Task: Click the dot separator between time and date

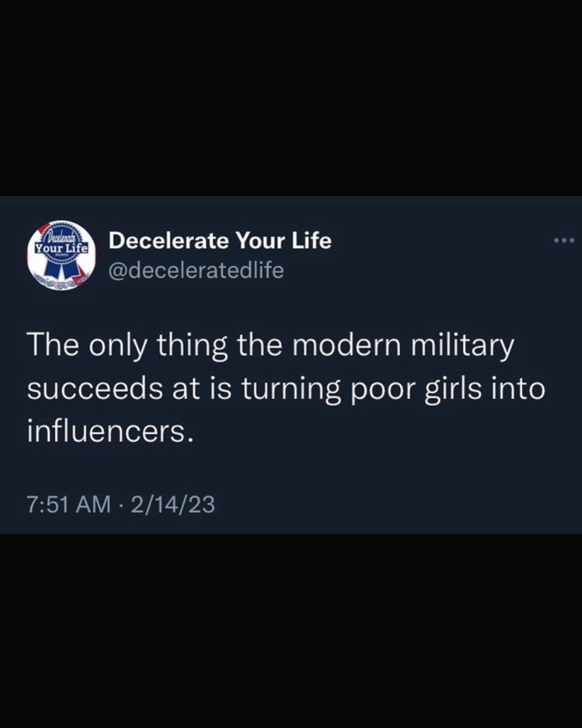Action: click(x=120, y=505)
